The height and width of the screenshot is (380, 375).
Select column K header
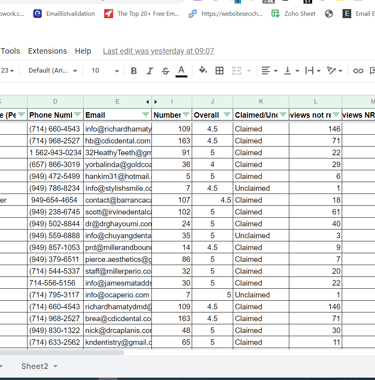(261, 102)
